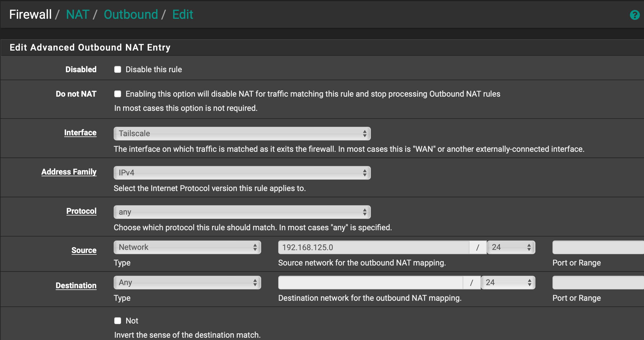Screen dimensions: 644x340
Task: Click the underlined Protocol label
Action: (x=82, y=211)
